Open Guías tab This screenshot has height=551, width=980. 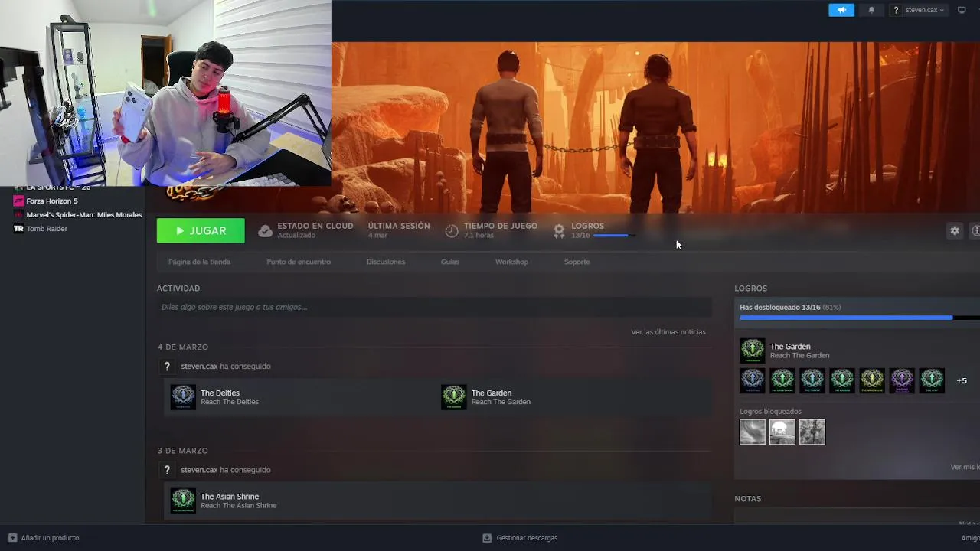pos(450,262)
